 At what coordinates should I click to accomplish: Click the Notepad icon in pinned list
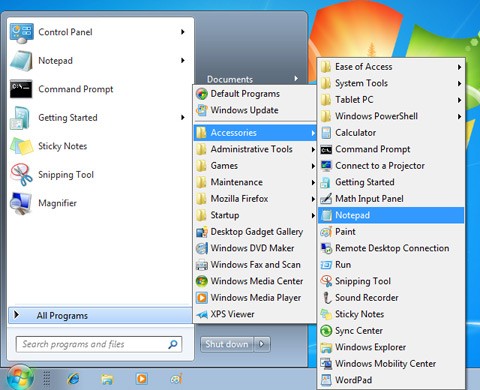click(22, 61)
